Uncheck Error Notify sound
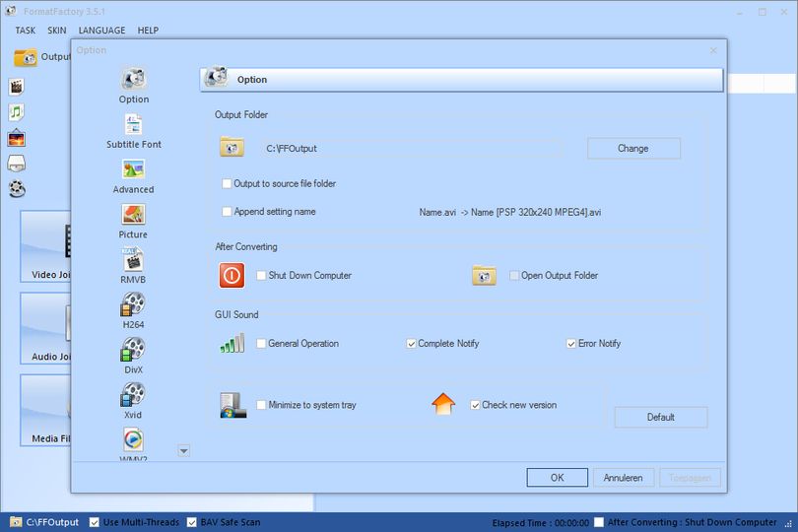Screen dimensions: 798x532 571,344
